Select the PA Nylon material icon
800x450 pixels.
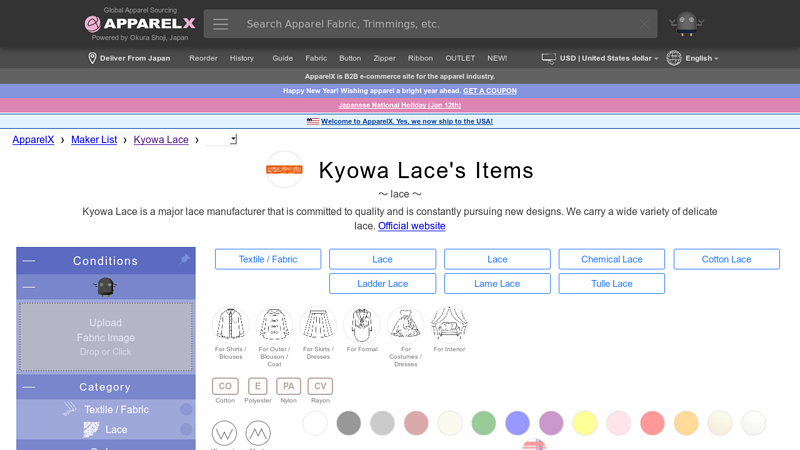288,386
